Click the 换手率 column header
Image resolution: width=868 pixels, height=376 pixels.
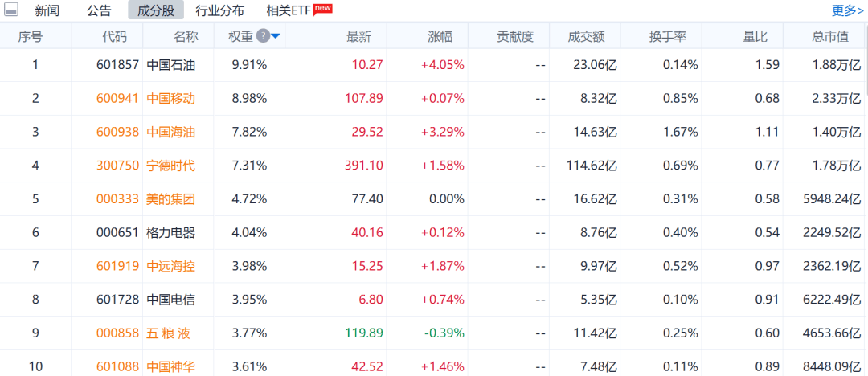coord(667,36)
